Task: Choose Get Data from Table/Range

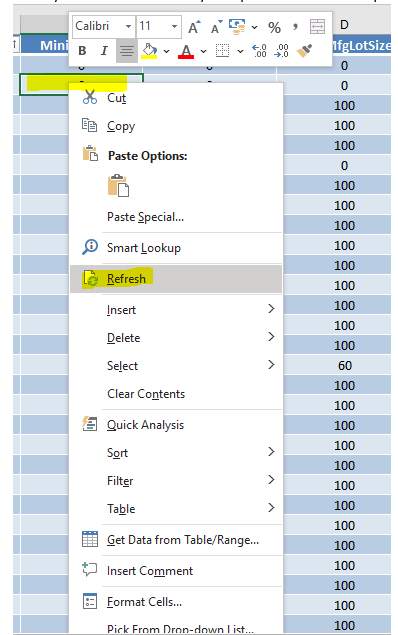Action: point(176,540)
